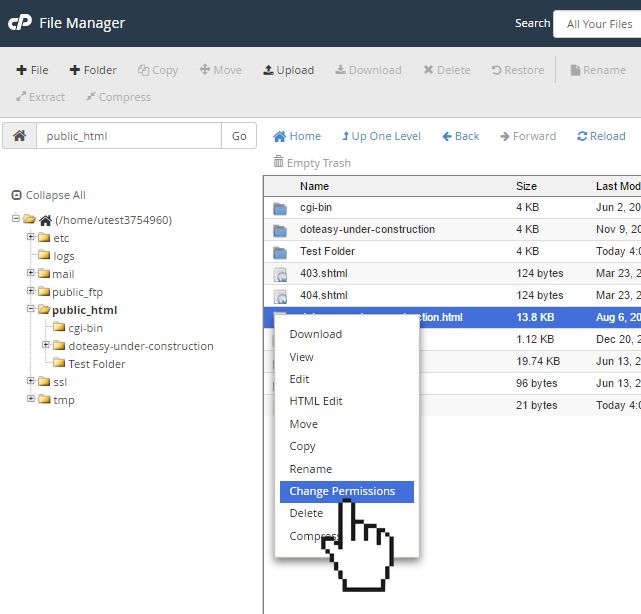Select Change Permissions from context menu
This screenshot has width=641, height=614.
pyautogui.click(x=342, y=491)
